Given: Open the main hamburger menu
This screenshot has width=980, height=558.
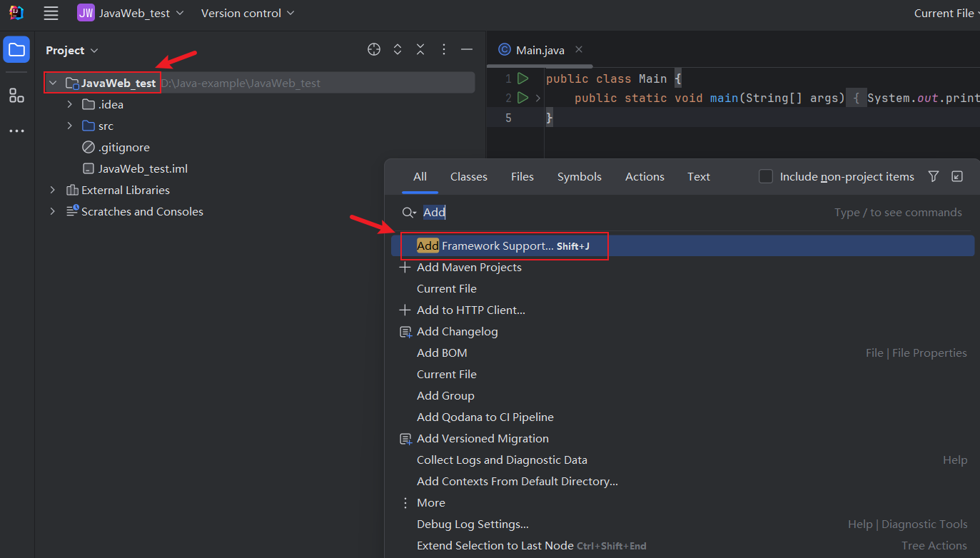Looking at the screenshot, I should tap(50, 13).
